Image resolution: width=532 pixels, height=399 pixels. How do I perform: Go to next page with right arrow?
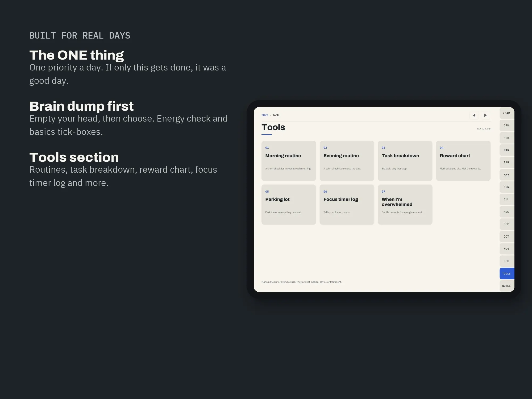(x=485, y=115)
